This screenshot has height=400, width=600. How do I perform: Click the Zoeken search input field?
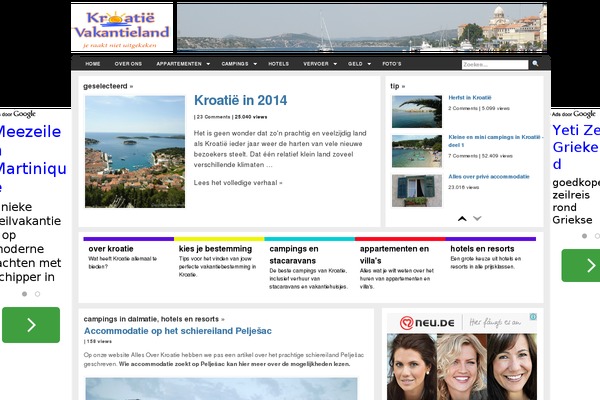[x=494, y=64]
